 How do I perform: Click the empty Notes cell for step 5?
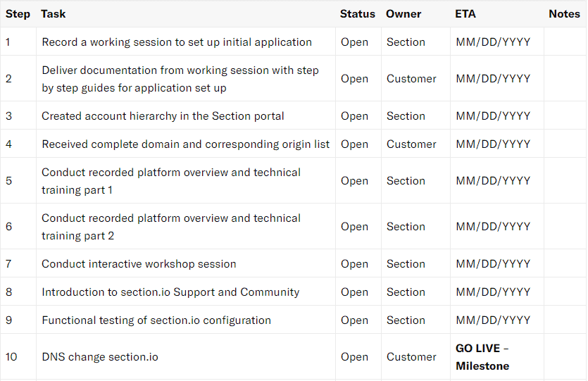pyautogui.click(x=565, y=181)
